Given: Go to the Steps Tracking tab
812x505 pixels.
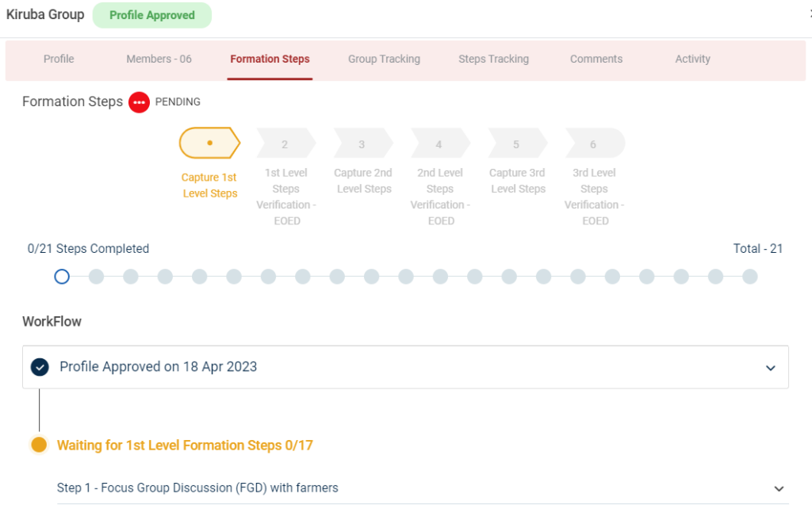Looking at the screenshot, I should [493, 59].
